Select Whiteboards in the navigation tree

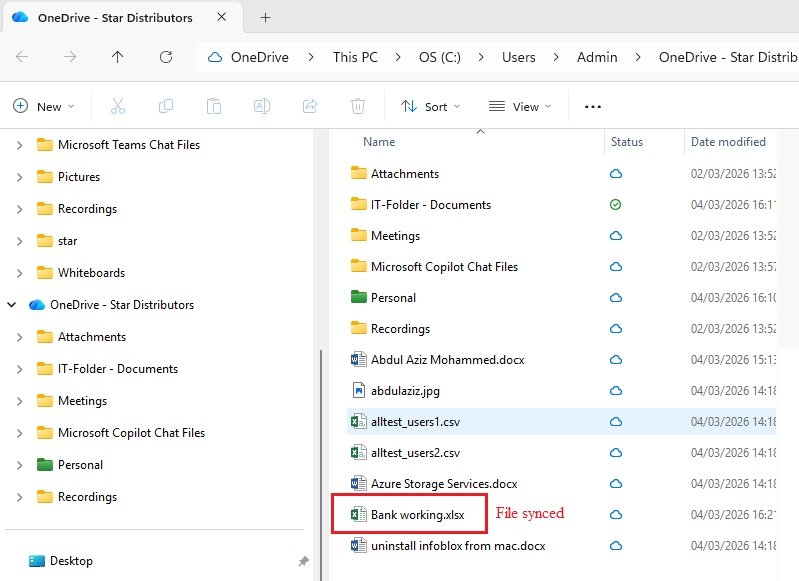pos(91,273)
